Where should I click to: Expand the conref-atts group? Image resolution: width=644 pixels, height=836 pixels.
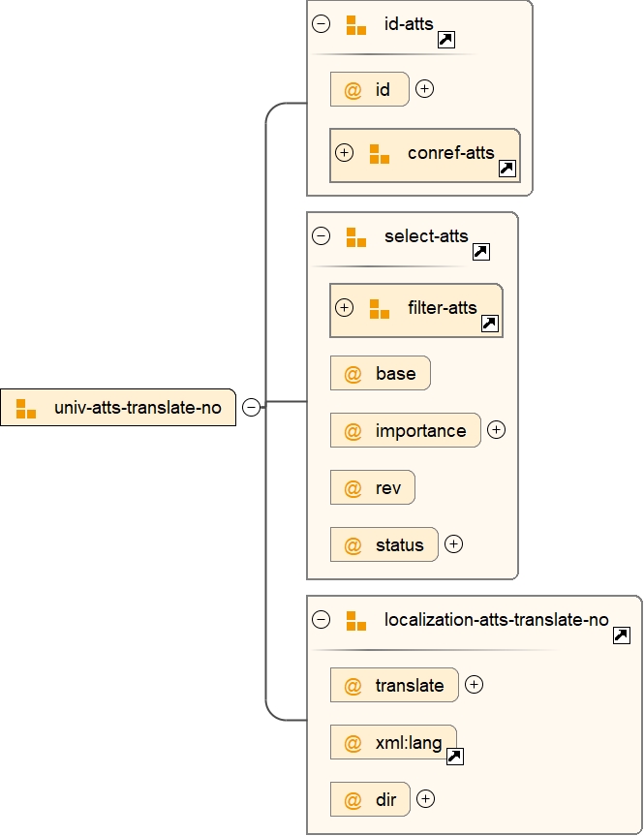pos(344,153)
